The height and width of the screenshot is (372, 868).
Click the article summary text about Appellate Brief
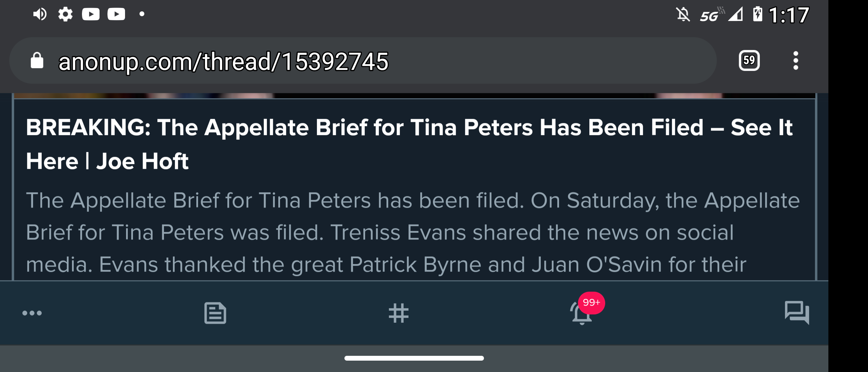[413, 232]
